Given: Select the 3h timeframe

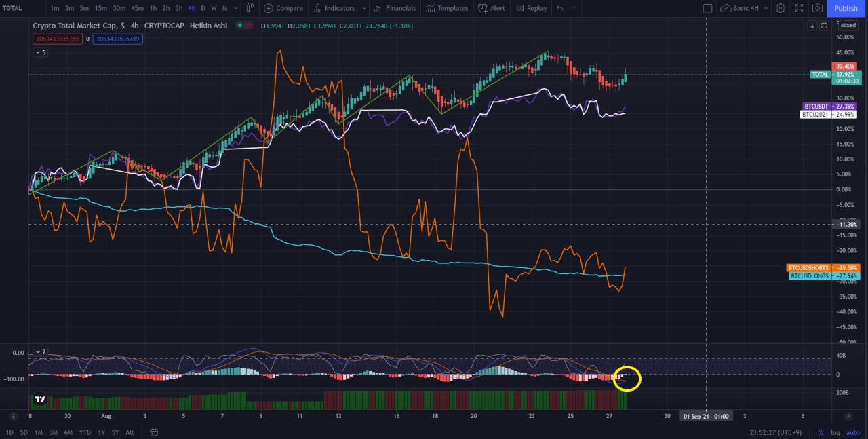Looking at the screenshot, I should click(x=179, y=8).
